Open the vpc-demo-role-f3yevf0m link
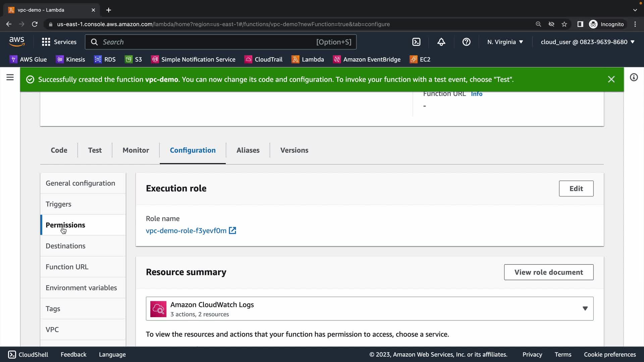 tap(186, 231)
